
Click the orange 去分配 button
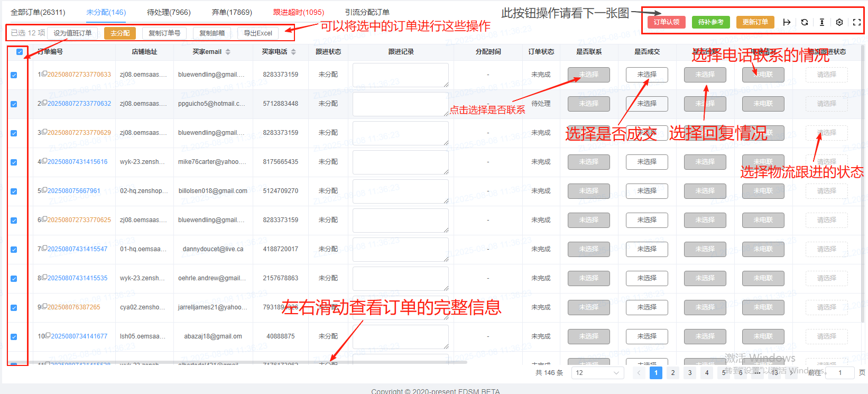(120, 33)
